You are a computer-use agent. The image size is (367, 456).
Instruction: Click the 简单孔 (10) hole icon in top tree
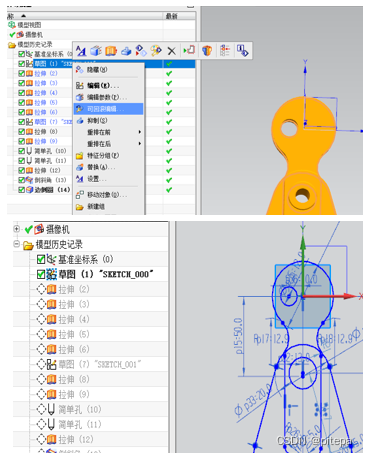tap(29, 151)
